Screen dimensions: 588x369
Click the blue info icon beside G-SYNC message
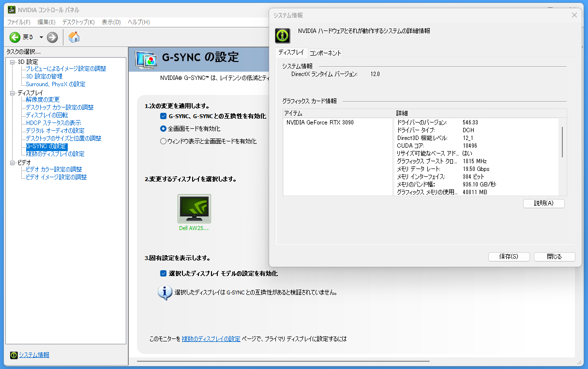[x=165, y=292]
